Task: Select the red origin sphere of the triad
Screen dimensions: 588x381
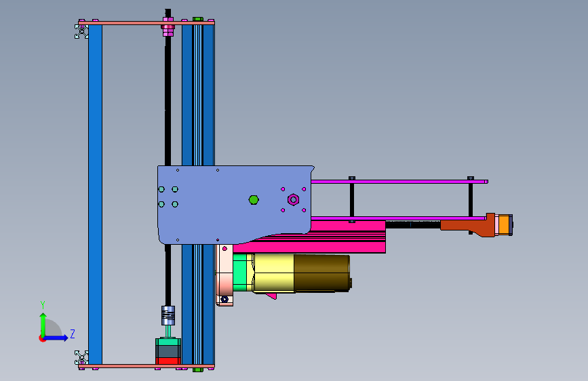Action: 42,338
